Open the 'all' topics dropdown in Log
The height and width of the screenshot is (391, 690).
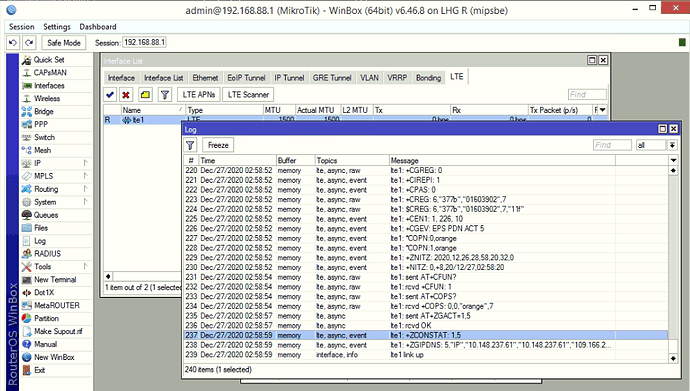pyautogui.click(x=672, y=145)
